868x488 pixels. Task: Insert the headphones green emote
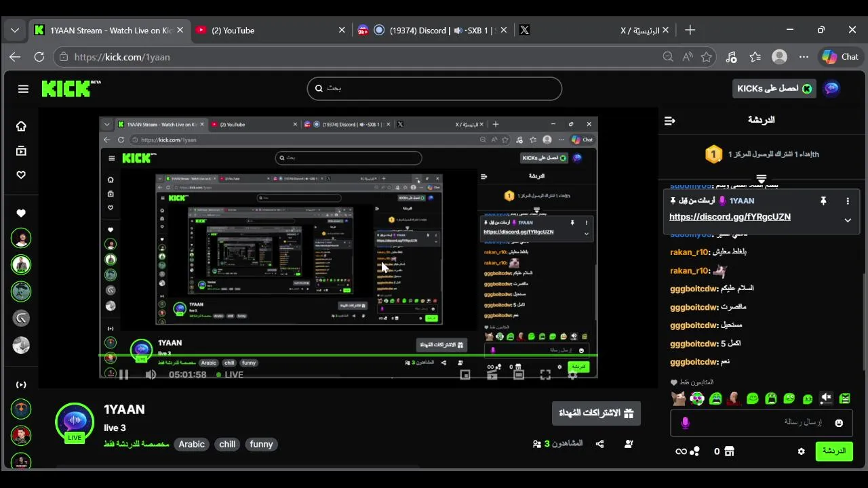tap(697, 399)
